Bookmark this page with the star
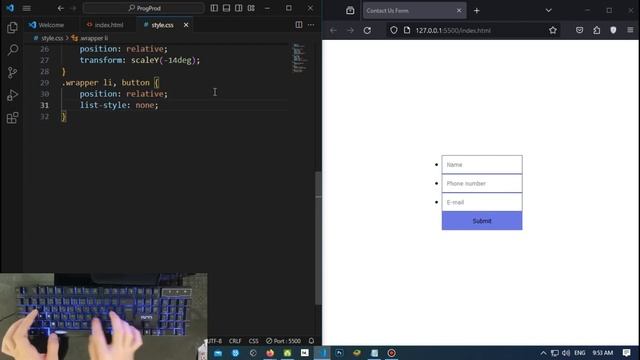The height and width of the screenshot is (360, 640). [553, 30]
